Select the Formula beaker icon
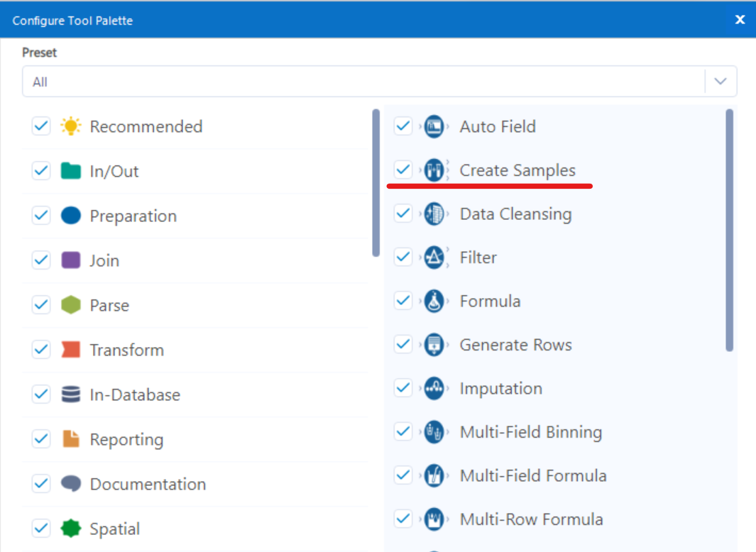Image resolution: width=756 pixels, height=552 pixels. (434, 301)
